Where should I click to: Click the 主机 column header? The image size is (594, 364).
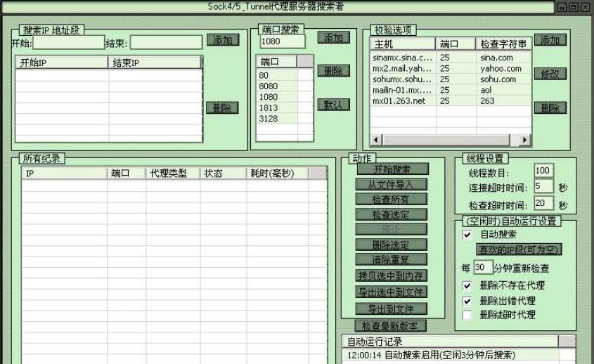coord(403,44)
